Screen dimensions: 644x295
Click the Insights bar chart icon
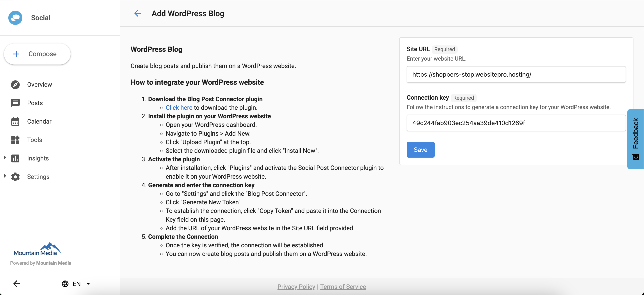coord(15,158)
